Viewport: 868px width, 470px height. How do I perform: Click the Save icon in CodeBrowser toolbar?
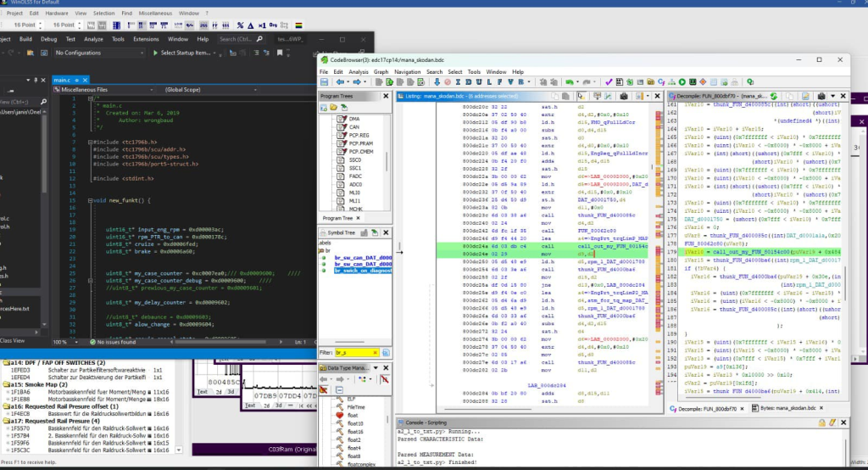click(x=325, y=82)
